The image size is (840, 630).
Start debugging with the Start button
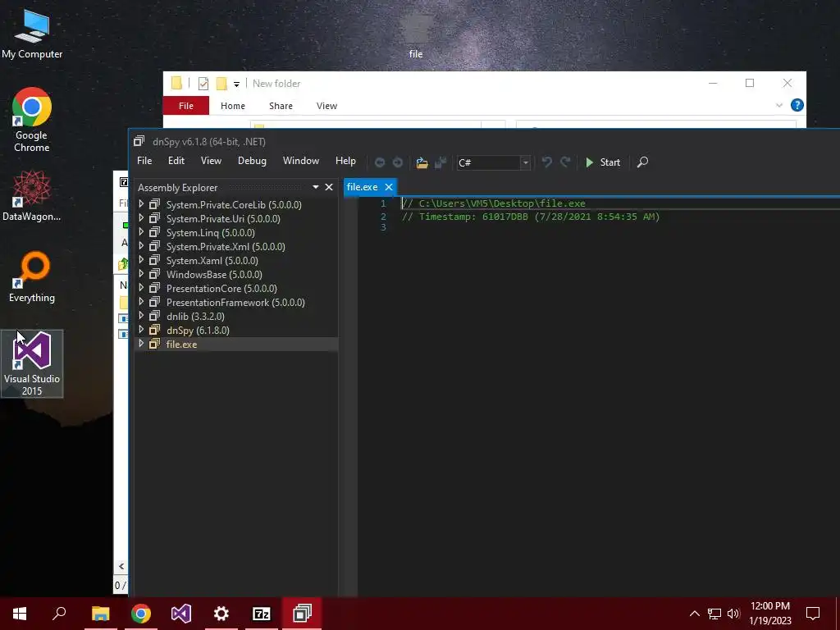coord(603,162)
